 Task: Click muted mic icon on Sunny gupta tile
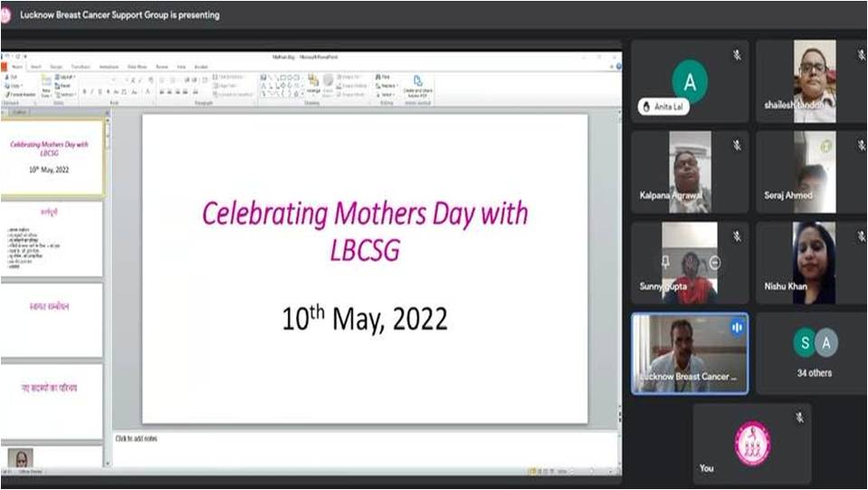[737, 236]
